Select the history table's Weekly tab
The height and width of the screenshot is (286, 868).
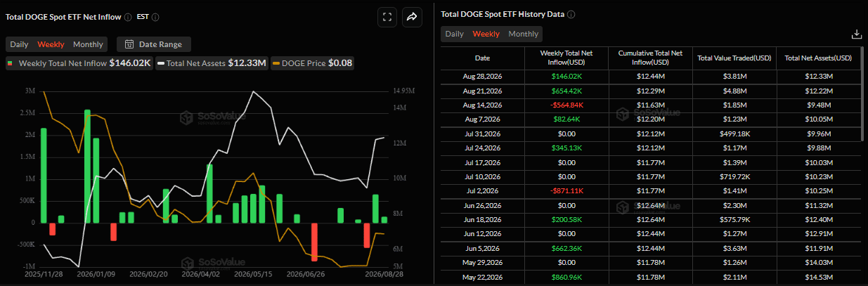[x=486, y=34]
